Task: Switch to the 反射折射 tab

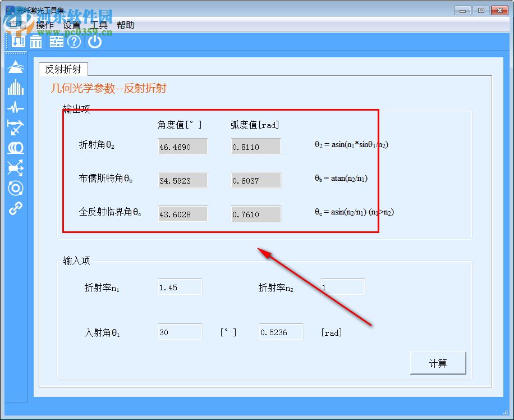Action: [x=62, y=69]
